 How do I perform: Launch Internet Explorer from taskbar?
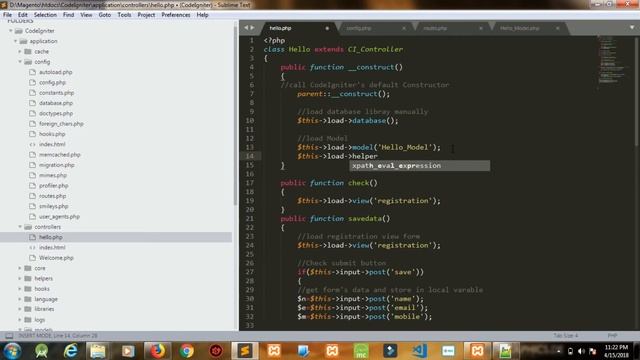71,351
